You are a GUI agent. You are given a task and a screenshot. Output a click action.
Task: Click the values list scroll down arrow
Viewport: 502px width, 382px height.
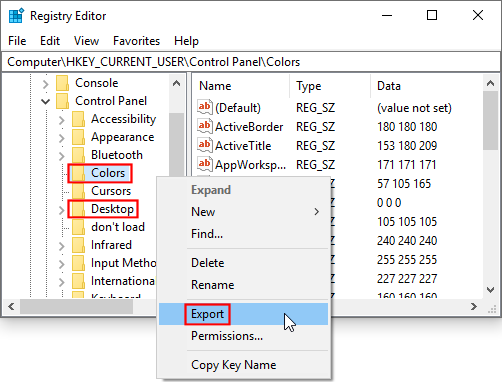pos(490,290)
